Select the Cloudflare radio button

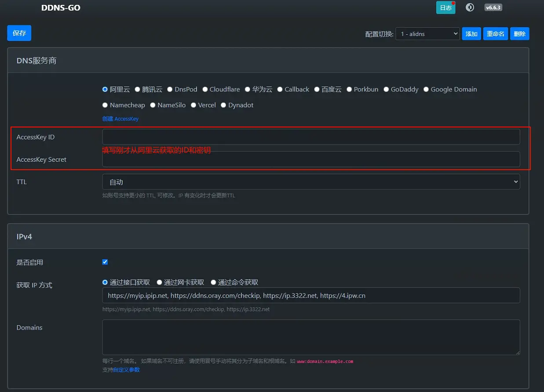pos(205,89)
